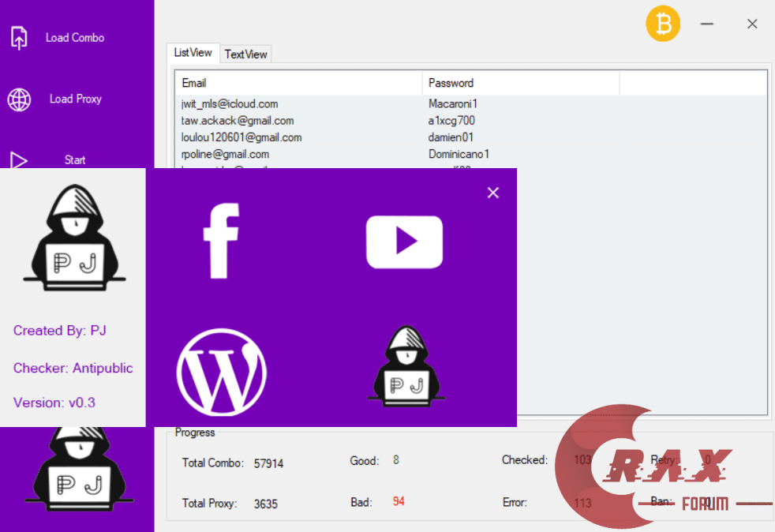The image size is (775, 532).
Task: Click the password cell Macaroni1
Action: [453, 104]
